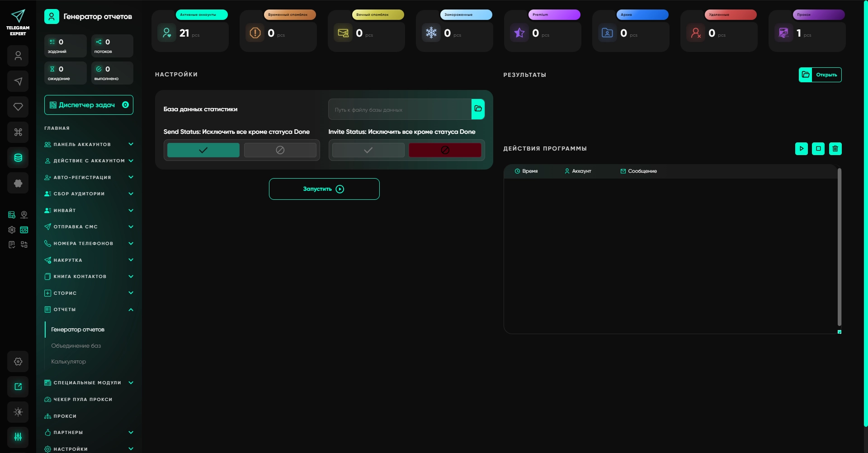Open the command-key sidebar icon
Screen dimensions: 868x453
pyautogui.click(x=18, y=132)
